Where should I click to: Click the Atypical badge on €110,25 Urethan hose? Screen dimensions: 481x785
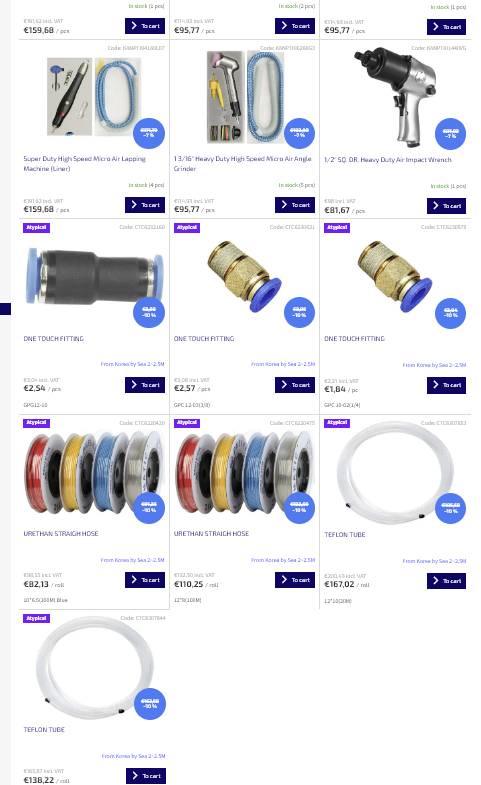pos(187,423)
